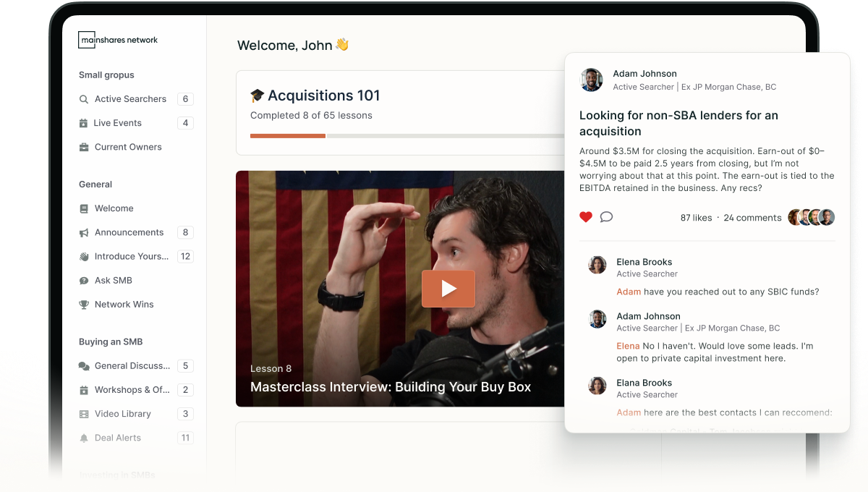
Task: Open Video Library in the sidebar
Action: pos(123,414)
